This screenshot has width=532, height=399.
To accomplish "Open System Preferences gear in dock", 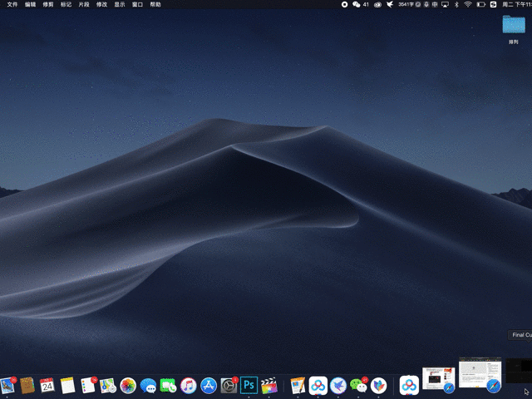I will click(x=229, y=386).
